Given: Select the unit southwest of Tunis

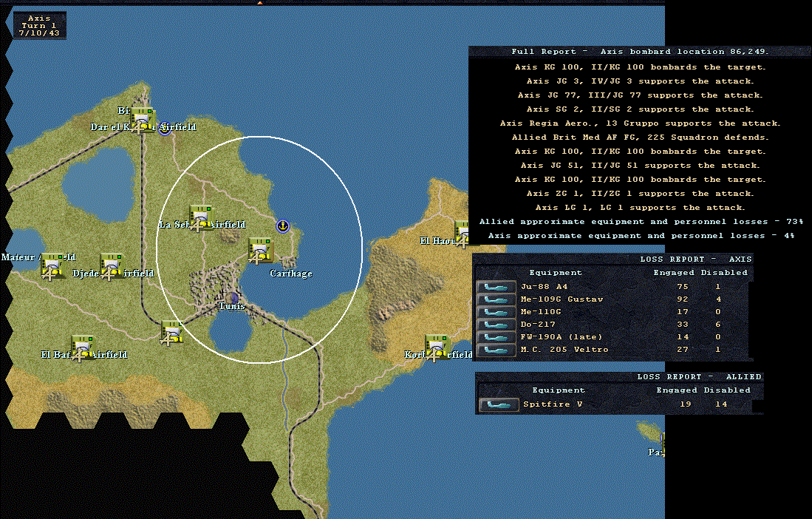Looking at the screenshot, I should click(172, 333).
